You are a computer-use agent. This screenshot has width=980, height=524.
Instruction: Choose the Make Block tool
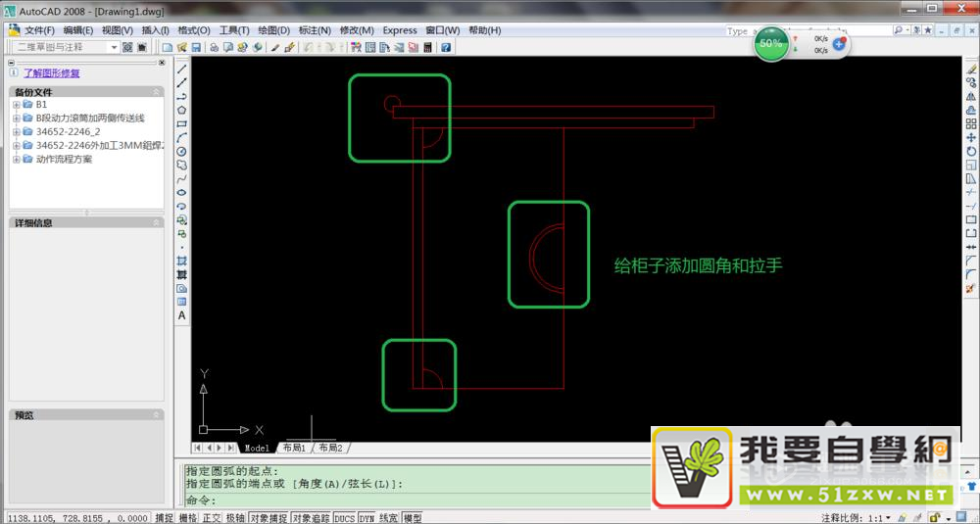pyautogui.click(x=182, y=233)
